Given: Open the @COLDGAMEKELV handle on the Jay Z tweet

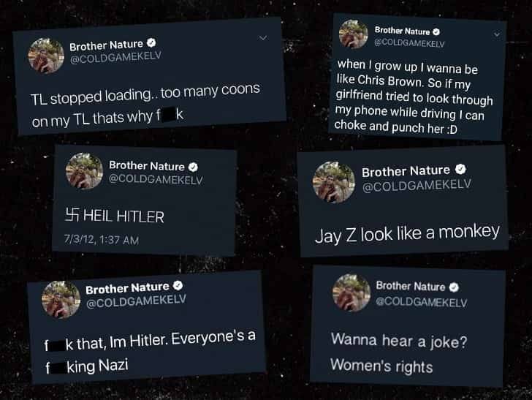Looking at the screenshot, I should [x=417, y=186].
